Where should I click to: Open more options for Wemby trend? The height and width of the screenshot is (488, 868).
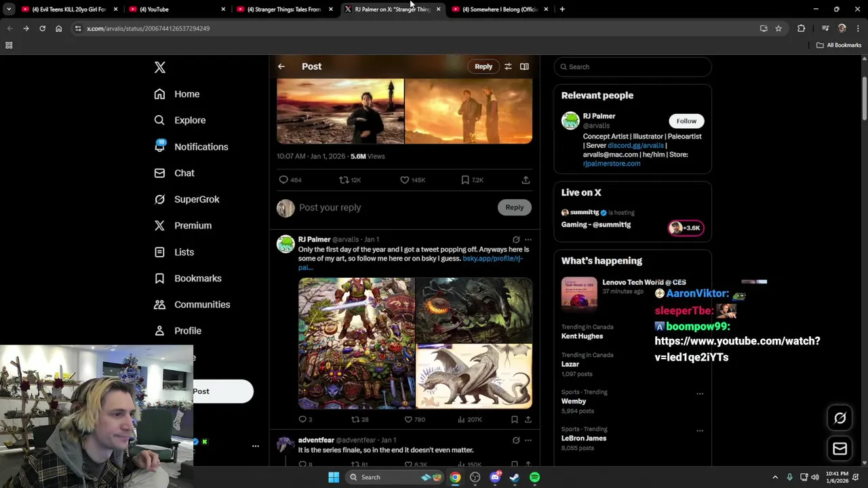[700, 393]
